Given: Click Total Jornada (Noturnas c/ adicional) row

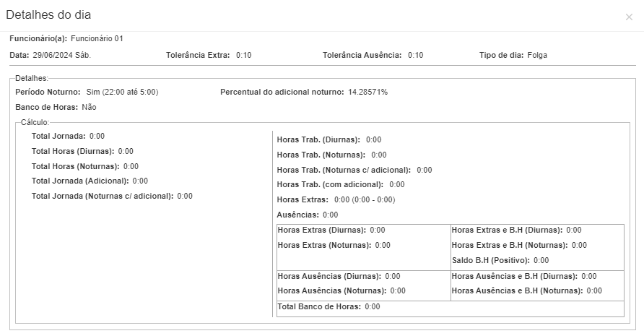Looking at the screenshot, I should [x=112, y=196].
